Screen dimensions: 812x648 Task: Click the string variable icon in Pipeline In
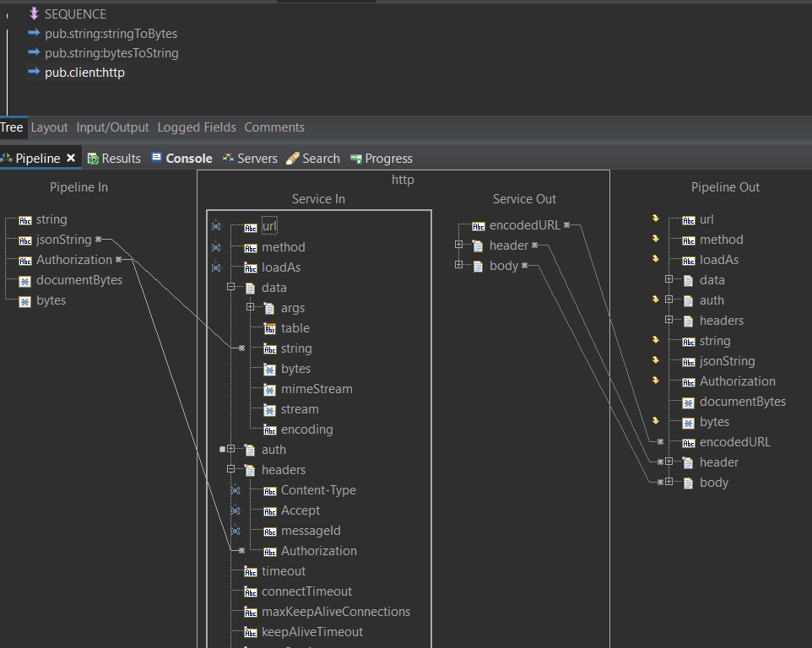click(x=24, y=219)
